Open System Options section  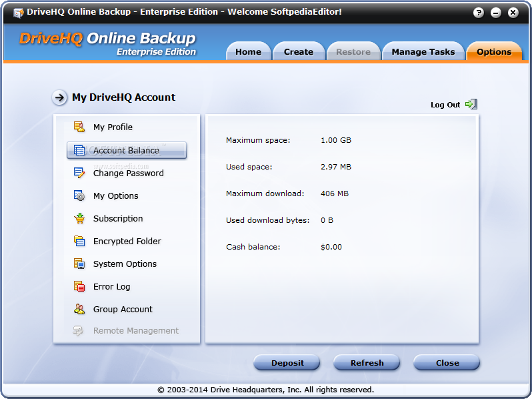tap(125, 264)
